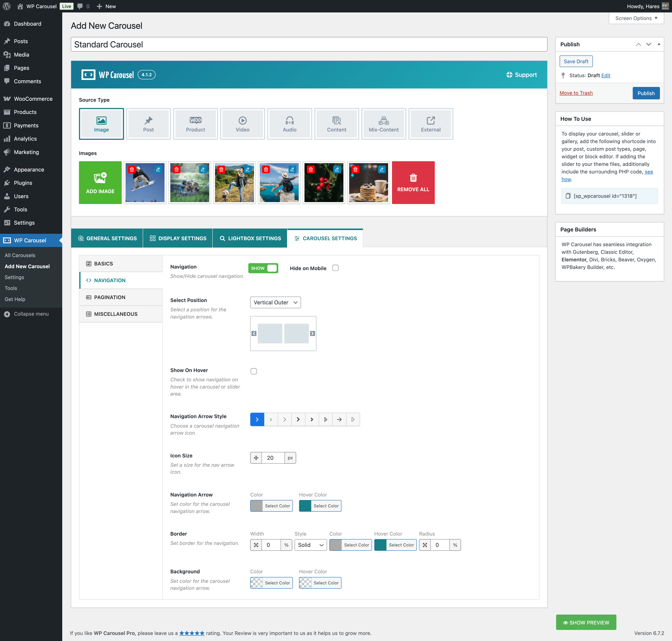Open the comments bubble in admin bar

[83, 6]
